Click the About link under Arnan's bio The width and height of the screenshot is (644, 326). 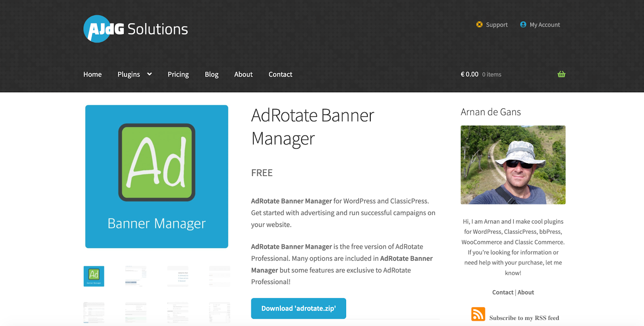click(526, 292)
